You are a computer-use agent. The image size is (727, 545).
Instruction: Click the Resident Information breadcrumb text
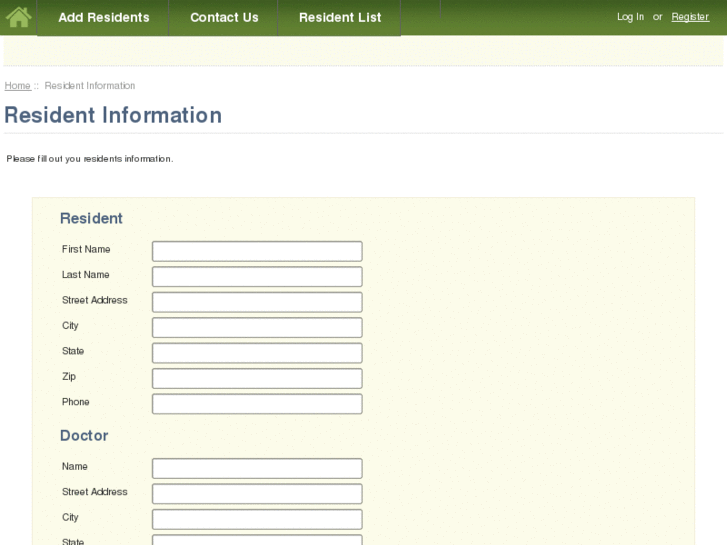tap(90, 86)
